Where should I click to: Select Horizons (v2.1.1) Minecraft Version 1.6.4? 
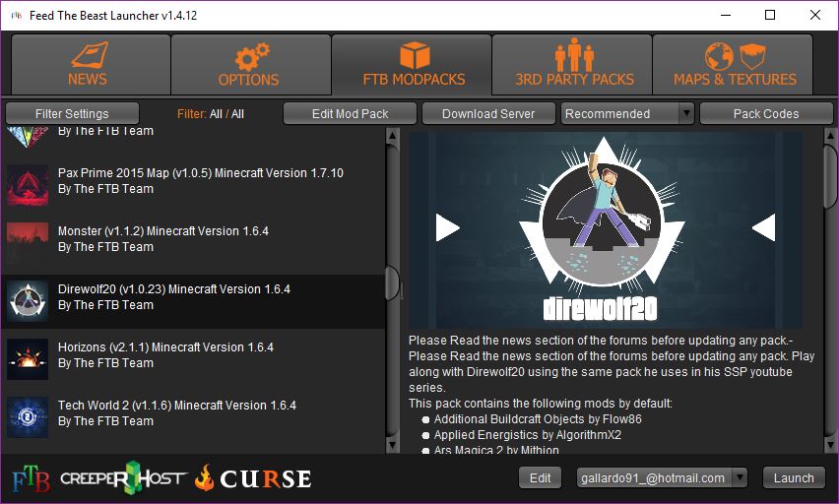[x=165, y=347]
